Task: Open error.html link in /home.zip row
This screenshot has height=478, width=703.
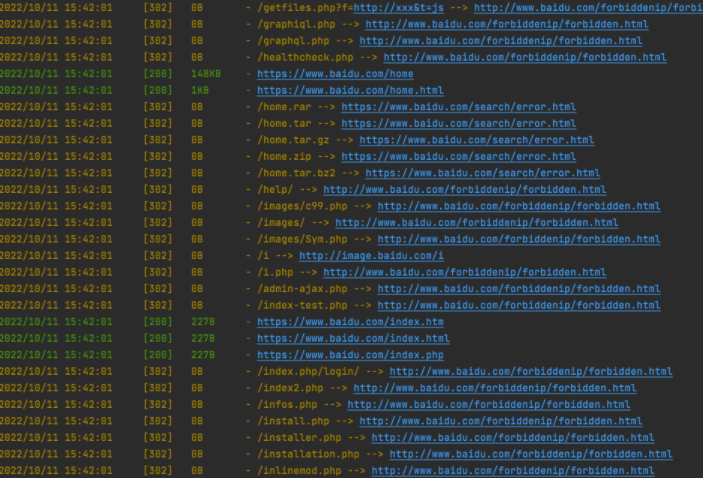Action: (x=459, y=156)
